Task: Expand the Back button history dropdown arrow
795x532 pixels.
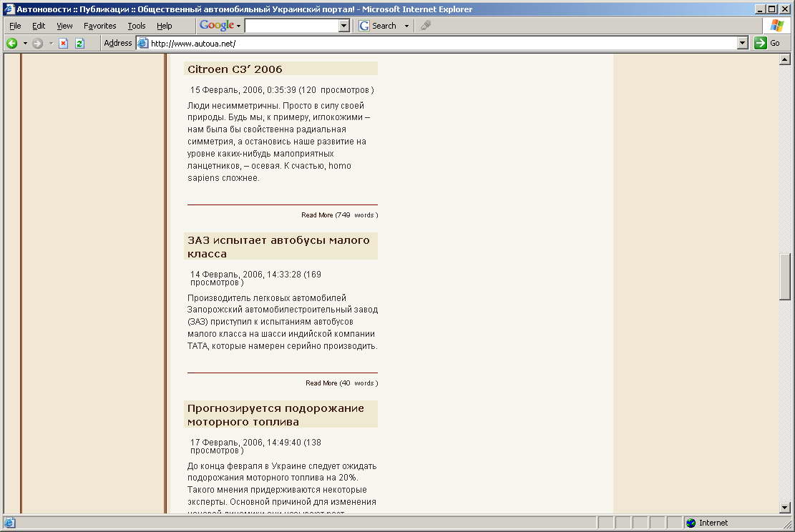Action: pos(25,43)
